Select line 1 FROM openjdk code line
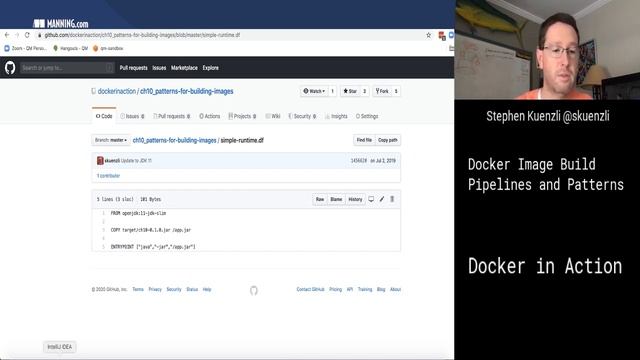This screenshot has width=640, height=360. point(138,213)
